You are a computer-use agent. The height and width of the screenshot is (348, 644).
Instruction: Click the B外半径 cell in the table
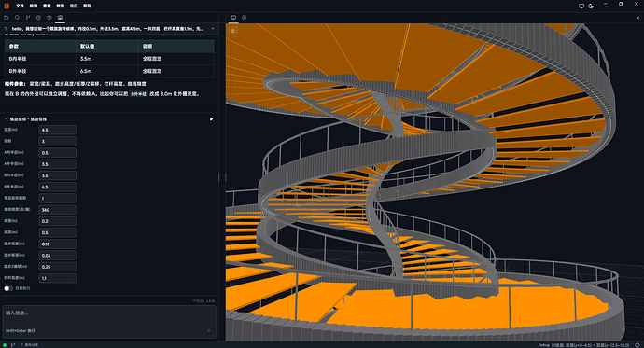pyautogui.click(x=40, y=71)
